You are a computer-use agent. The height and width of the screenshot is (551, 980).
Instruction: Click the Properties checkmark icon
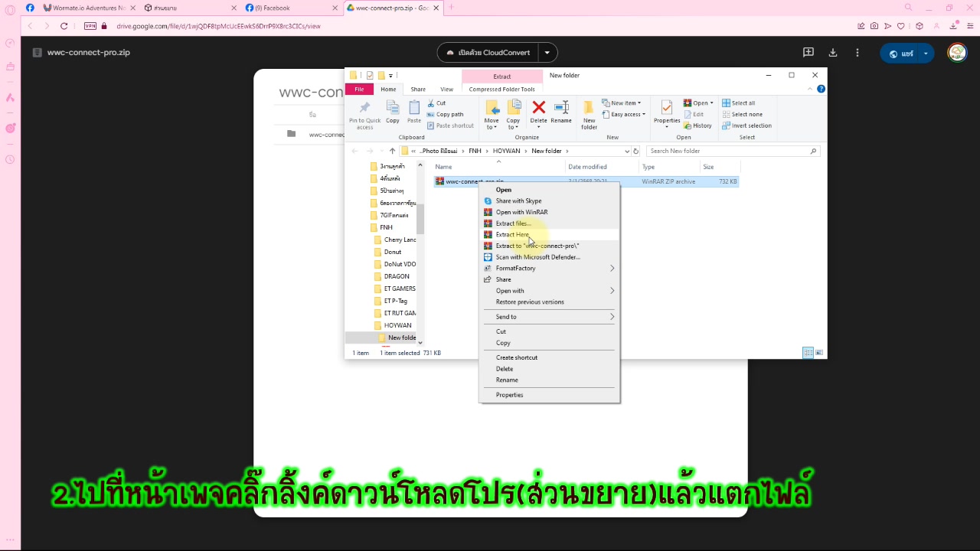[x=667, y=108]
